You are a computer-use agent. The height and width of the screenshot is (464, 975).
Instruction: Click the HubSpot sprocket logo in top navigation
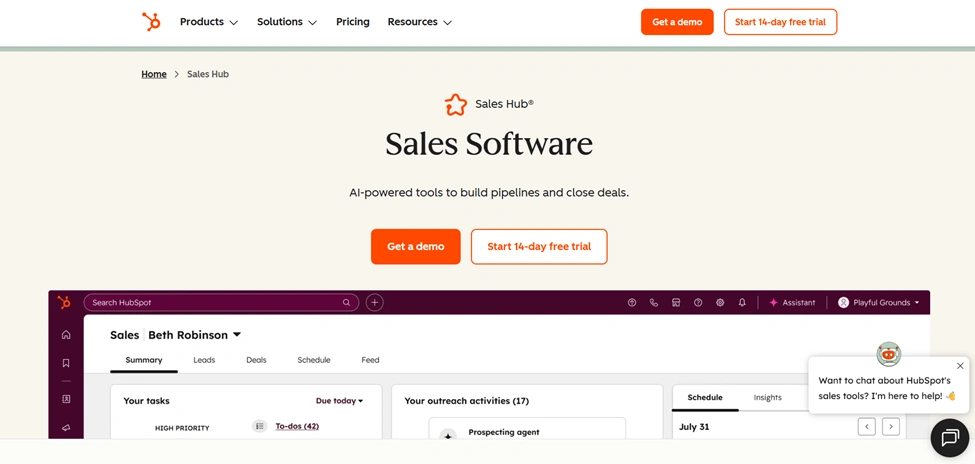click(151, 22)
